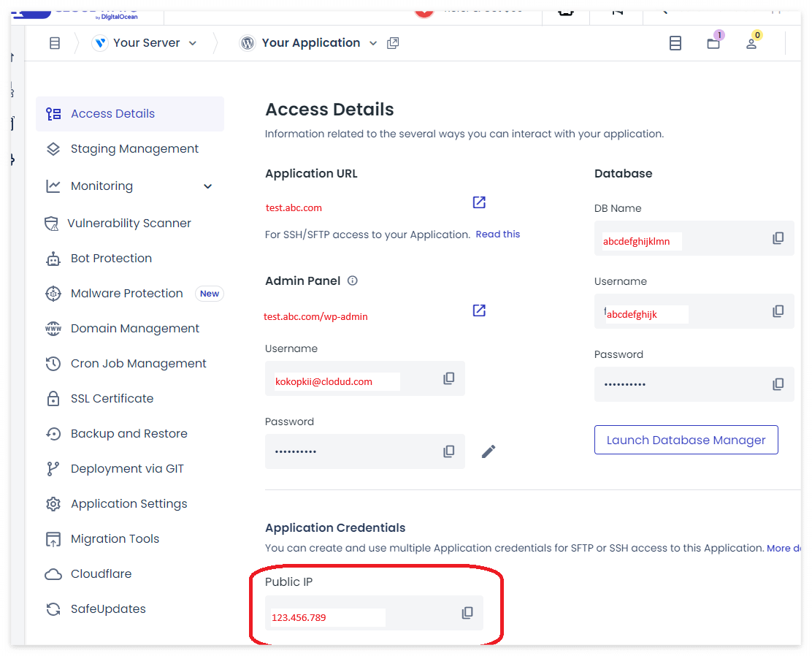Click the Admin Panel info icon

[x=353, y=281]
